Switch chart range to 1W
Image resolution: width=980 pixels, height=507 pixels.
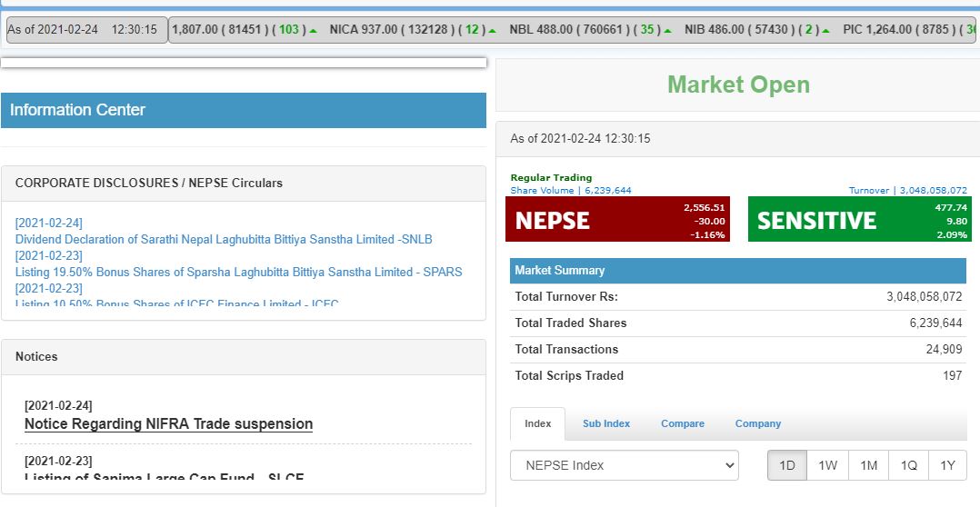click(827, 465)
